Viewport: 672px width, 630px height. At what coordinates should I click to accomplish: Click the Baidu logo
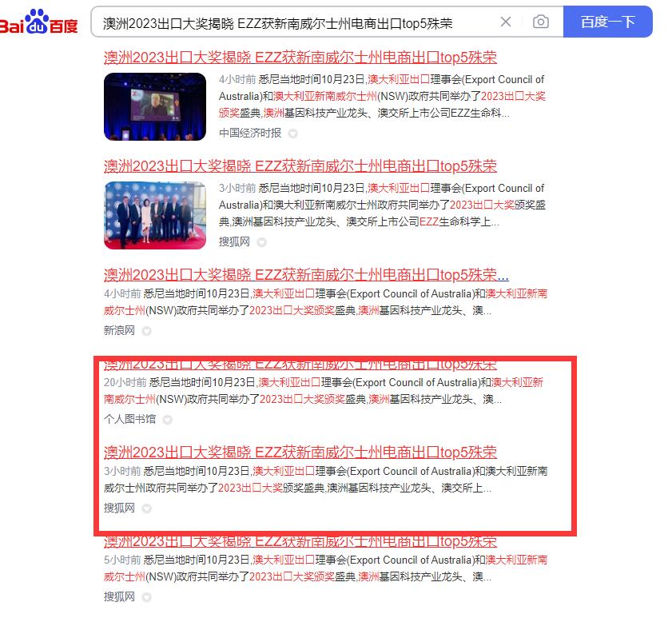click(38, 22)
